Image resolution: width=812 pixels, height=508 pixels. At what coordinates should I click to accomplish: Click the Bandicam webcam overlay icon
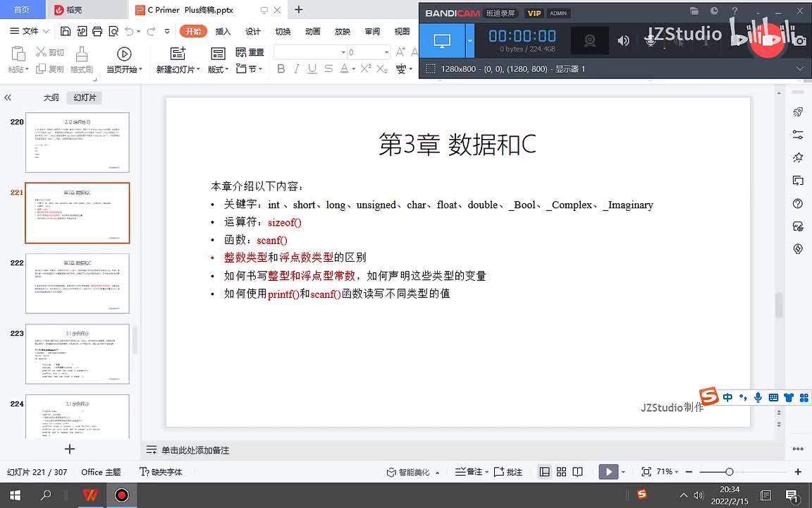tap(589, 40)
